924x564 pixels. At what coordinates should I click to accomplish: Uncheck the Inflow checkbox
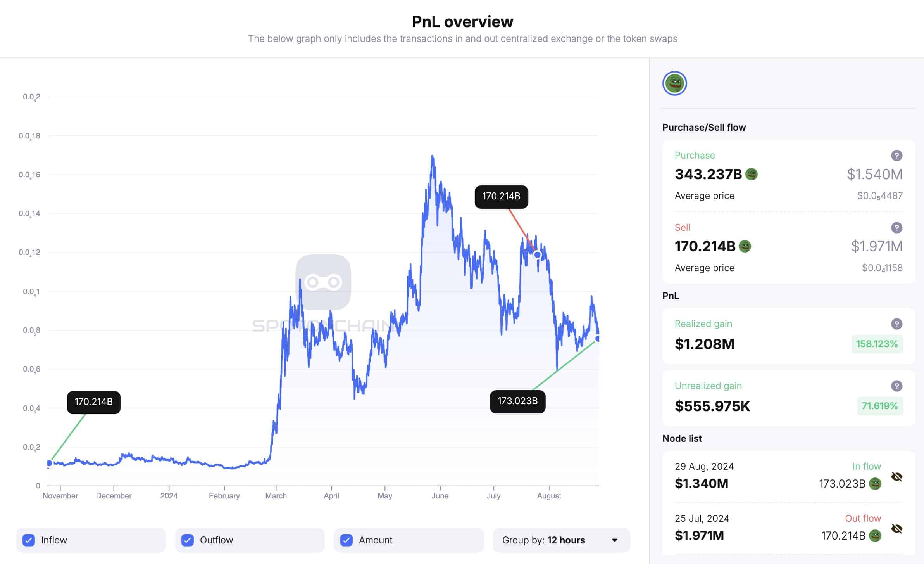pyautogui.click(x=29, y=540)
